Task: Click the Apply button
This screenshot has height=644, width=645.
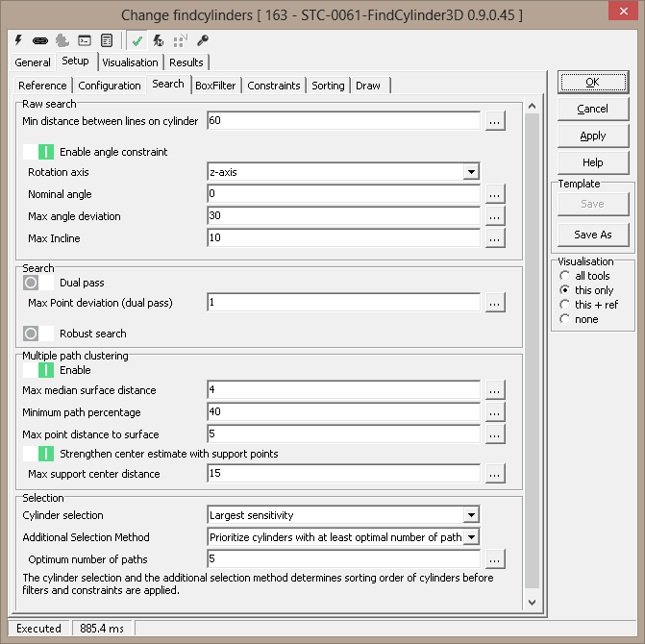Action: click(x=592, y=136)
